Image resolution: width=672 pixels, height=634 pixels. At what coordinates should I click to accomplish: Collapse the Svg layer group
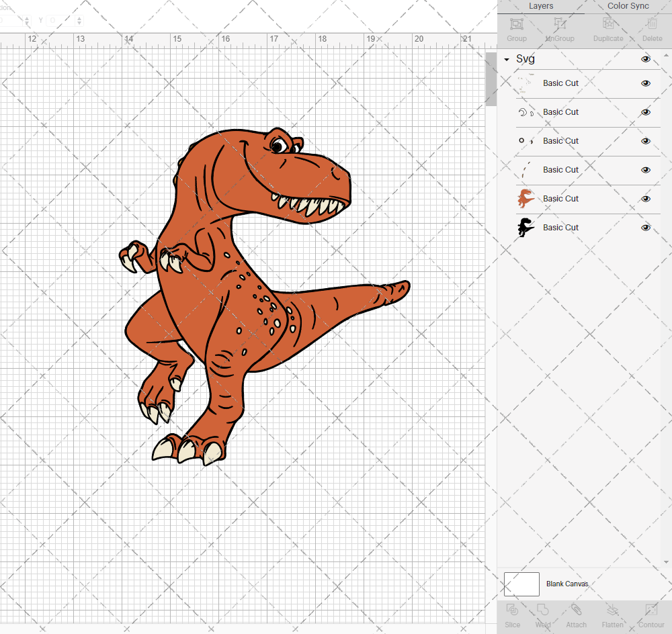click(507, 60)
